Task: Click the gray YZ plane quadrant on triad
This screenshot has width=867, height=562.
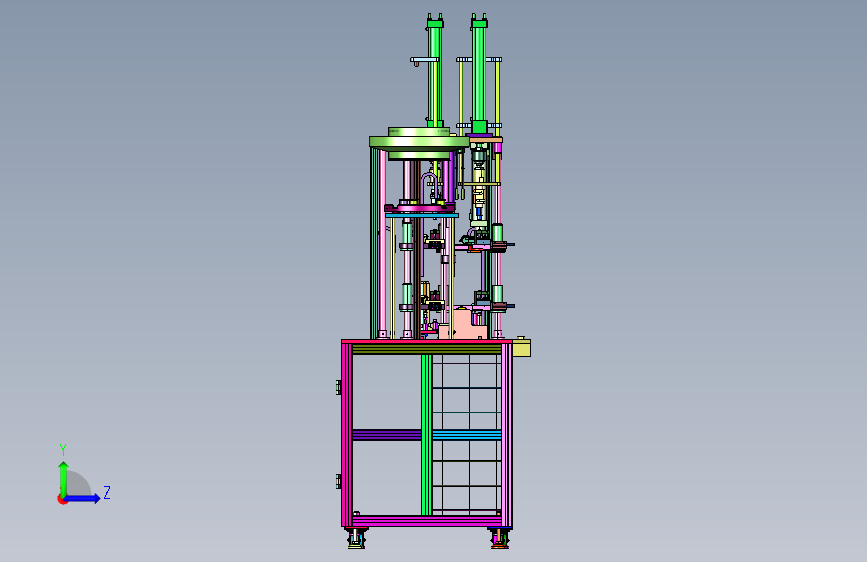Action: 77,485
